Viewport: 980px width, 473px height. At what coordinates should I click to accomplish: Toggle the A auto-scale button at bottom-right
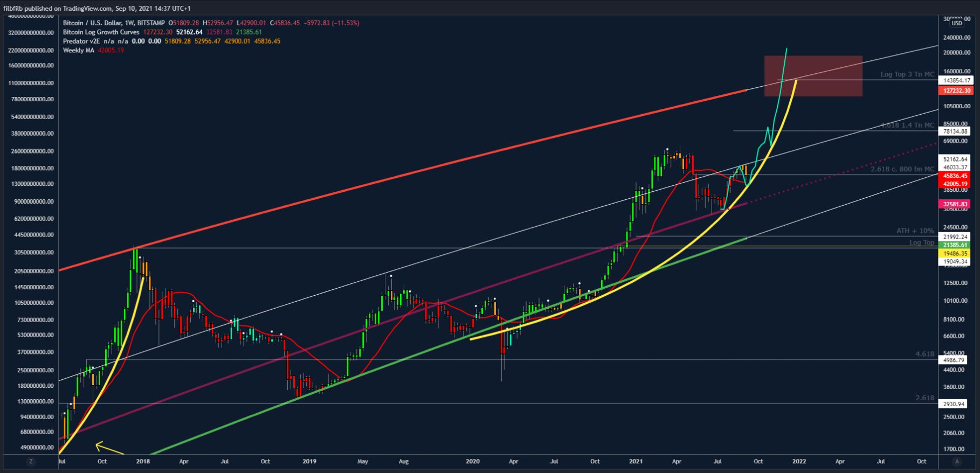click(957, 462)
